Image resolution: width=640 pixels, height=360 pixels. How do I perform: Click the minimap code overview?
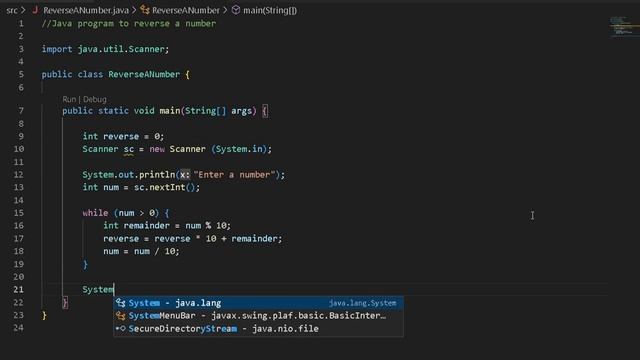click(x=624, y=27)
